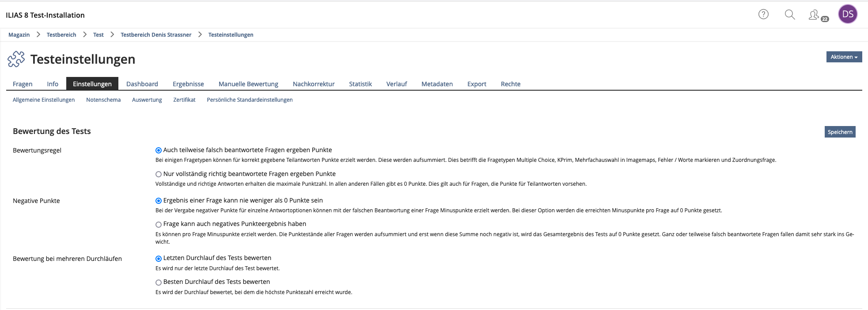Open 'Testbereich Denis Strassner' breadcrumb
The image size is (868, 310).
(156, 35)
